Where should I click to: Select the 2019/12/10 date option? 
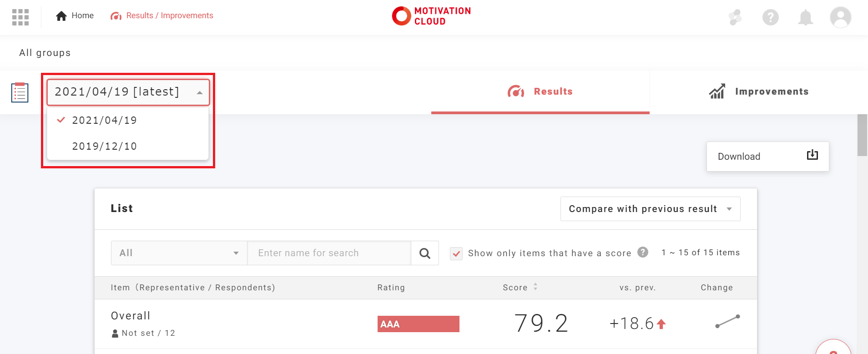click(x=105, y=147)
